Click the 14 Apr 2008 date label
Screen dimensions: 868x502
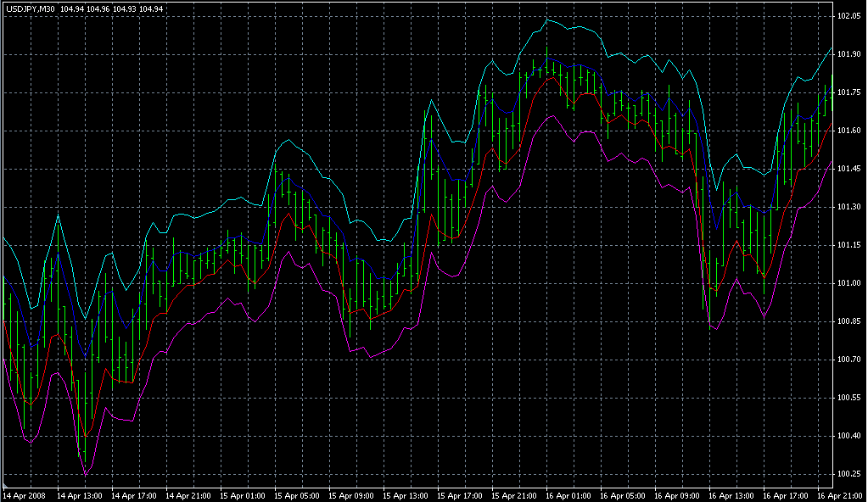click(x=23, y=495)
